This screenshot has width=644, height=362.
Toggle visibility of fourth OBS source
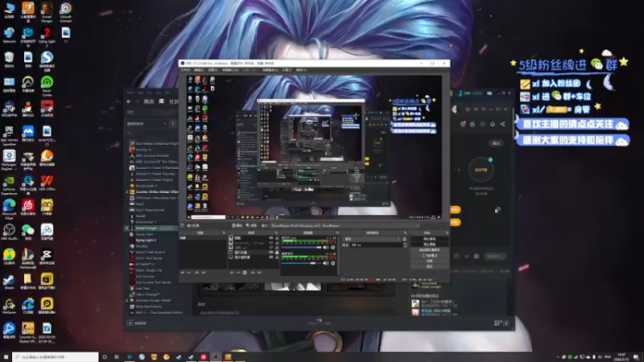tap(270, 253)
